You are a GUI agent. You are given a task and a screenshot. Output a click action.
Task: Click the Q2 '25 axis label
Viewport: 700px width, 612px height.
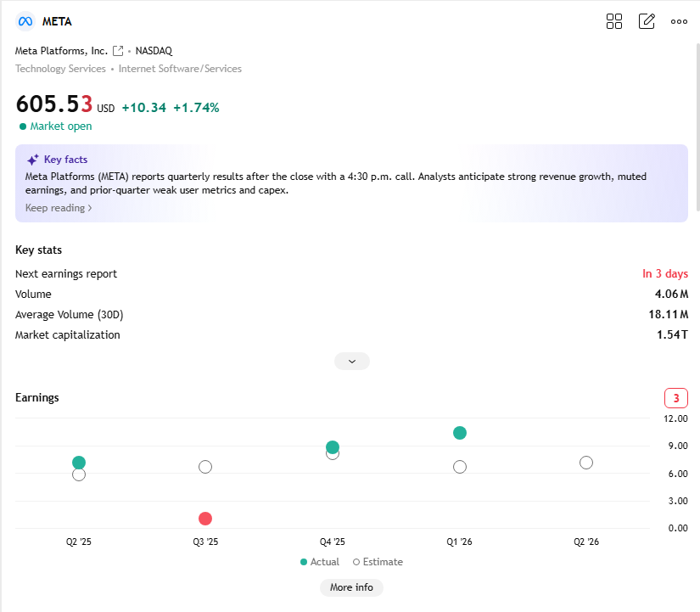79,542
